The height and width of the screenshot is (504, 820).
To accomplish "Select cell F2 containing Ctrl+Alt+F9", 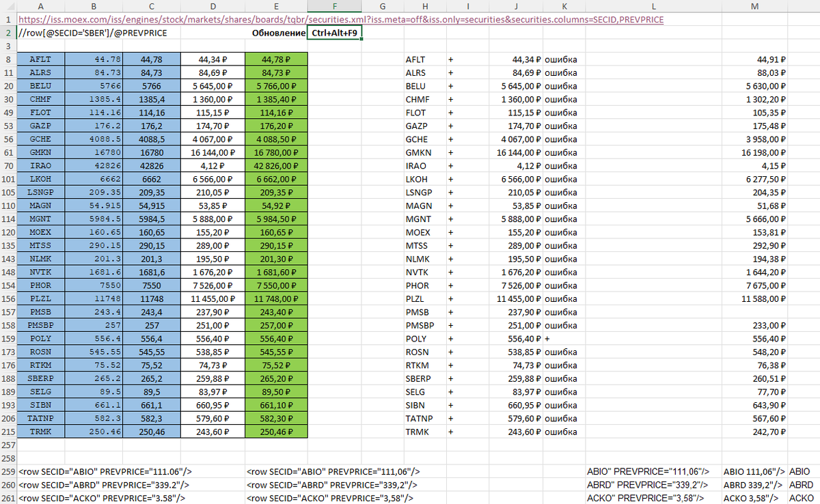I will coord(335,33).
